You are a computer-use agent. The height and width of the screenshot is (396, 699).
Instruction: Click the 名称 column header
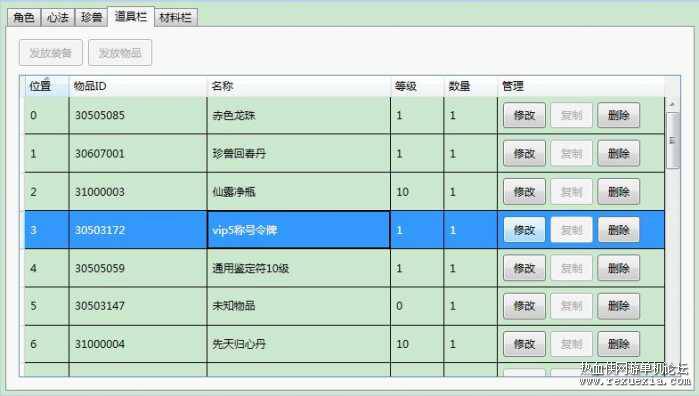(x=298, y=86)
